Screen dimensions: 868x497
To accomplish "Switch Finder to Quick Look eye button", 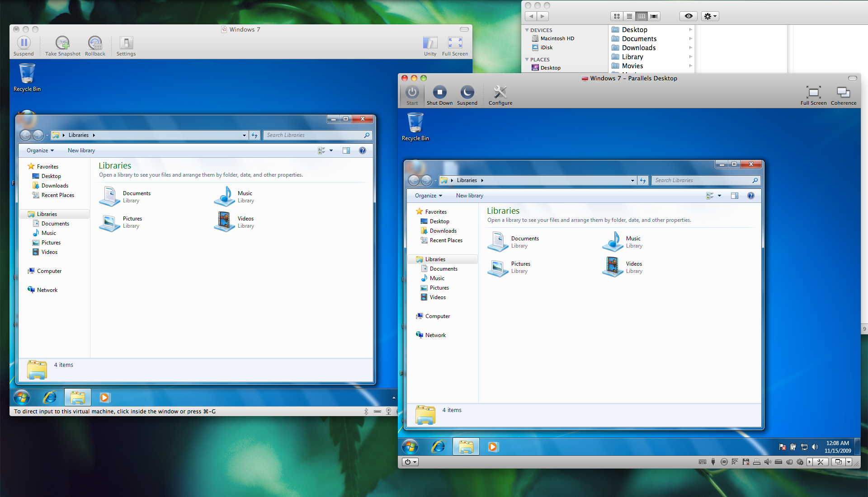I will [x=688, y=16].
